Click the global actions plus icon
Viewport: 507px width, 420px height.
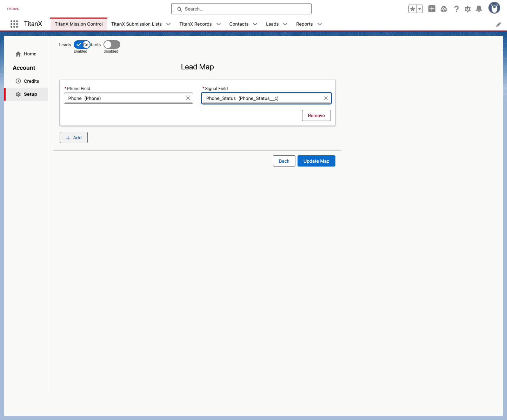pos(432,9)
